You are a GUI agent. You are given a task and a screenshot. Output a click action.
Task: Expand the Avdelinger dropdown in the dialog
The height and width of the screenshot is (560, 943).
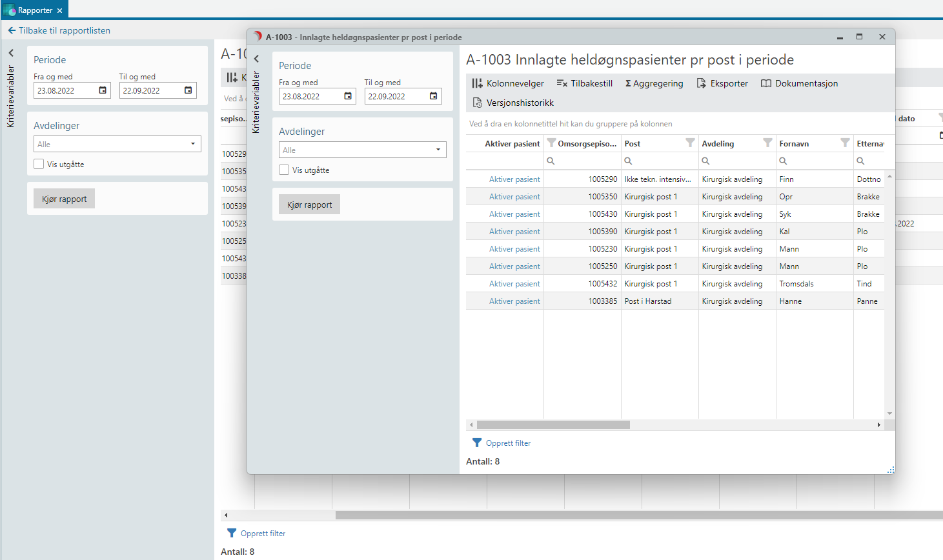pyautogui.click(x=438, y=150)
